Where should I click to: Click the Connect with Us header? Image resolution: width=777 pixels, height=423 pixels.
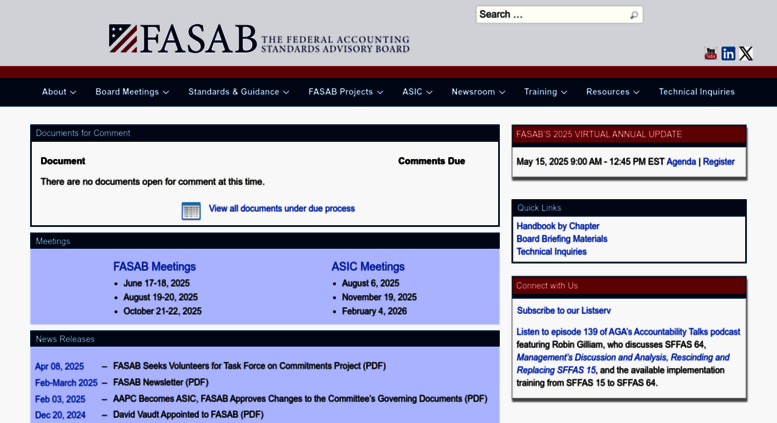[x=629, y=286]
